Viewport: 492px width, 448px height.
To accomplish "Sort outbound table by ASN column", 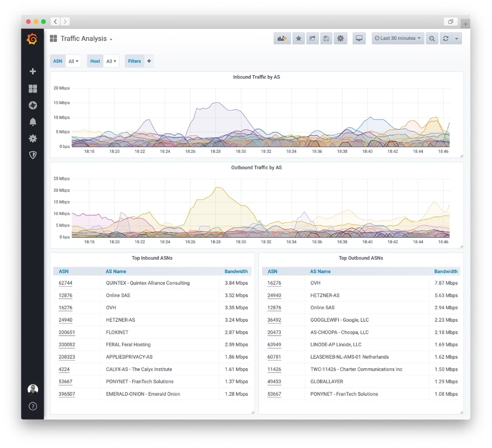I will (x=272, y=271).
